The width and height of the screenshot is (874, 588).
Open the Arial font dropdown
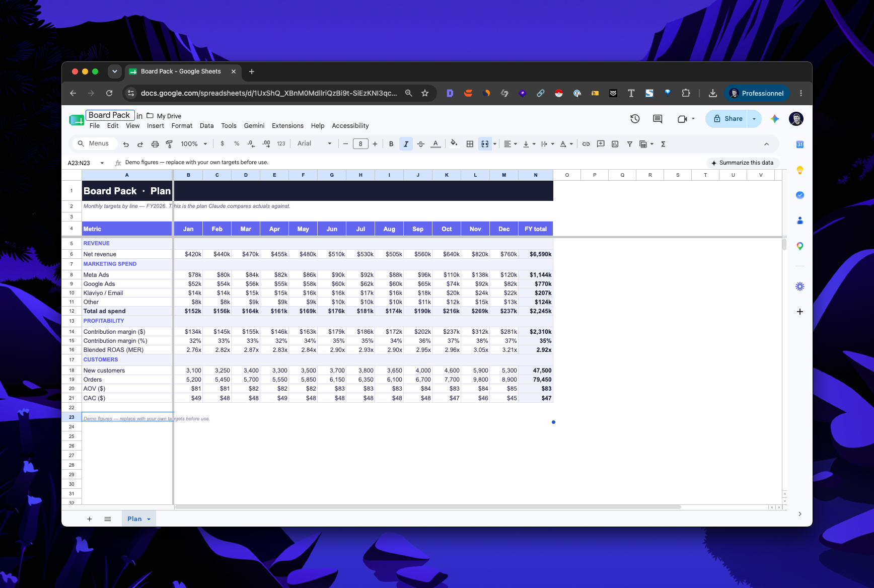(315, 144)
